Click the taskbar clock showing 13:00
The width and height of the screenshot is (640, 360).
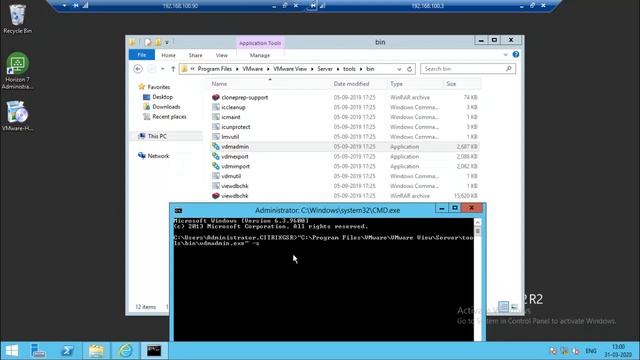pyautogui.click(x=618, y=351)
